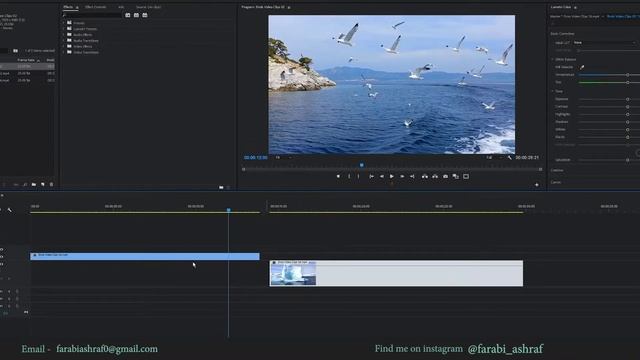
Task: Click the Lift button
Action: click(425, 176)
